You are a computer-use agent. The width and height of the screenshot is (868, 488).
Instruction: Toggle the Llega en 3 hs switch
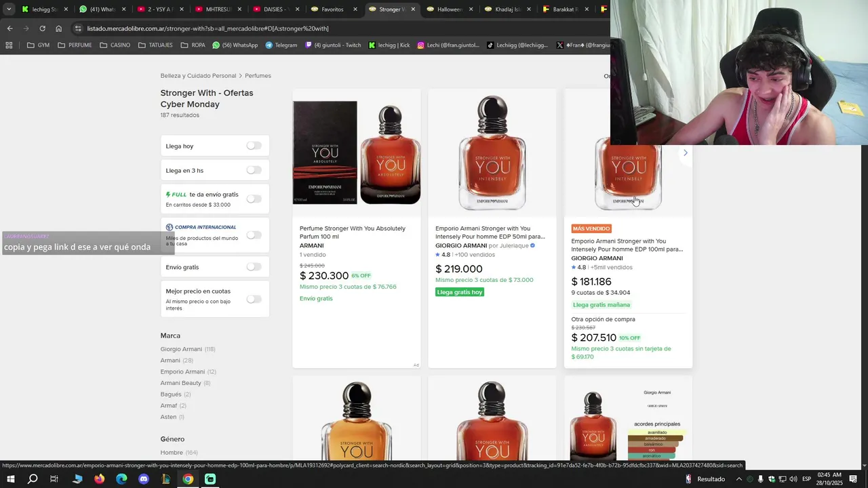(x=254, y=170)
